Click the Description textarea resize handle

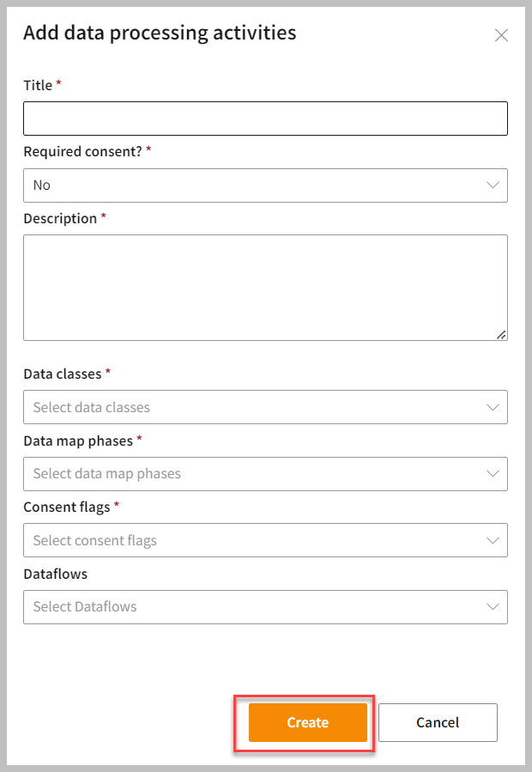tap(501, 335)
